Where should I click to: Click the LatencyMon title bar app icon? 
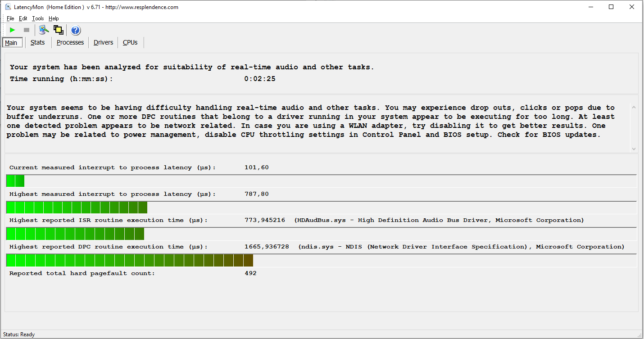8,7
